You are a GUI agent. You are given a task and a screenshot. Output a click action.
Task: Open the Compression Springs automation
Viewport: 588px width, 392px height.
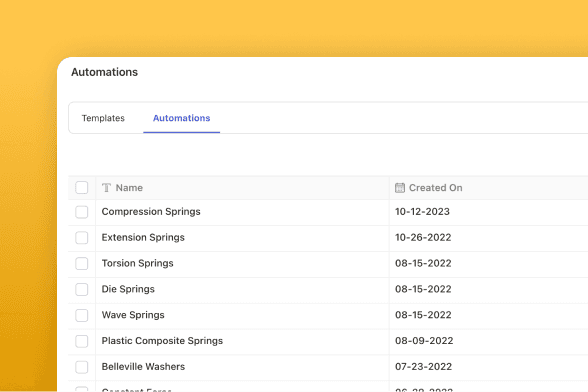(x=151, y=212)
